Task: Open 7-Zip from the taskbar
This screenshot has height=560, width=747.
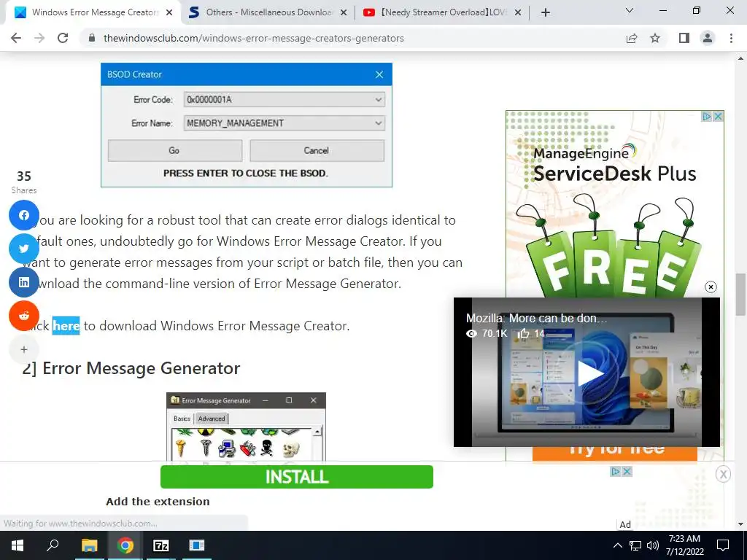Action: (161, 545)
